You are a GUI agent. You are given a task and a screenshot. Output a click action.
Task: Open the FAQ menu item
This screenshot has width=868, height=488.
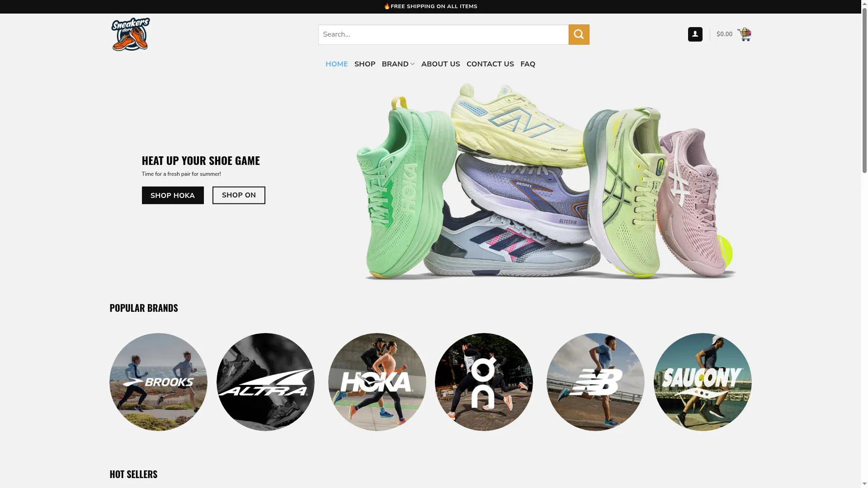pyautogui.click(x=528, y=64)
